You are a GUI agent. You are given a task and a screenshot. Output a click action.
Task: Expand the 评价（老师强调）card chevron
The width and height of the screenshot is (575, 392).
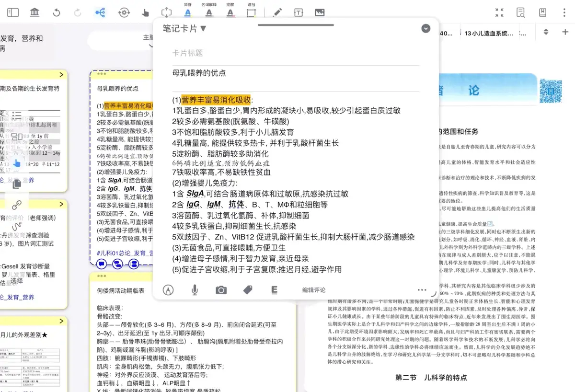[61, 205]
